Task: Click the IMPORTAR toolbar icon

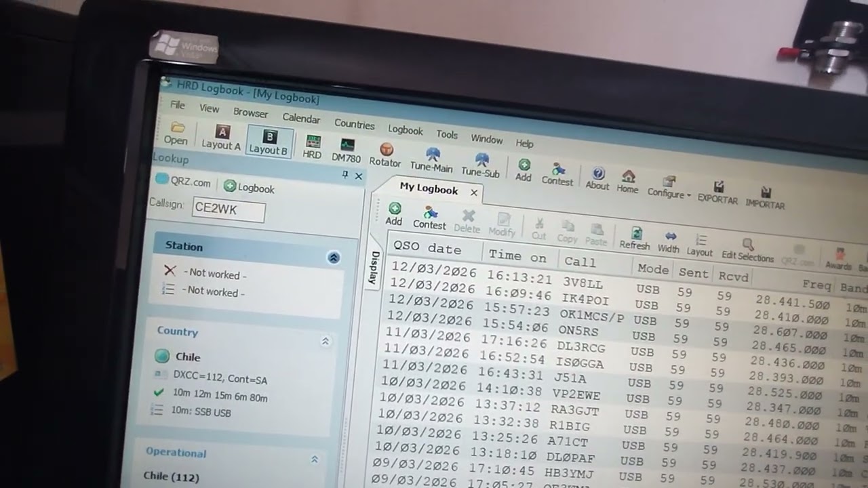Action: (765, 199)
